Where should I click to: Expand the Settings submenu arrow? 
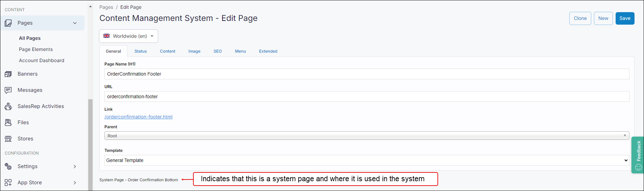click(x=75, y=166)
